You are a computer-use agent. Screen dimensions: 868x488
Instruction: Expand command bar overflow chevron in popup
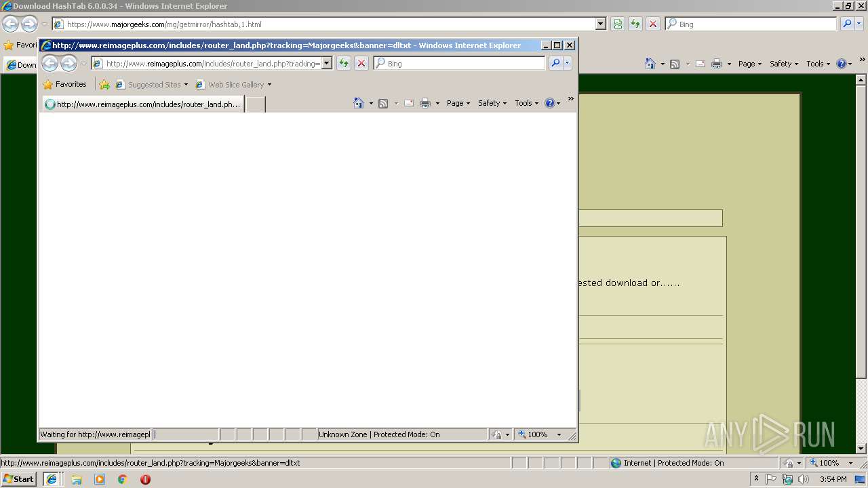click(570, 99)
